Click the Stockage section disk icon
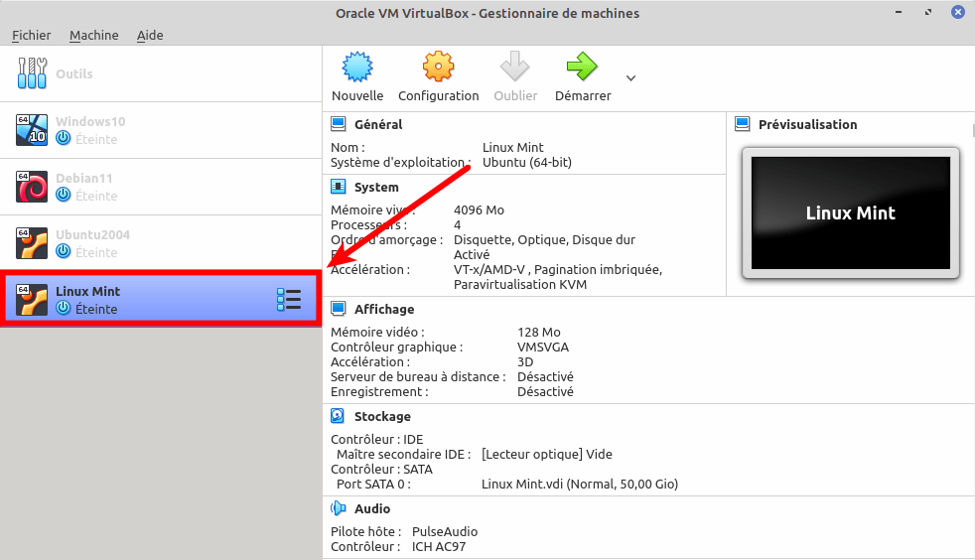This screenshot has height=560, width=975. click(338, 416)
